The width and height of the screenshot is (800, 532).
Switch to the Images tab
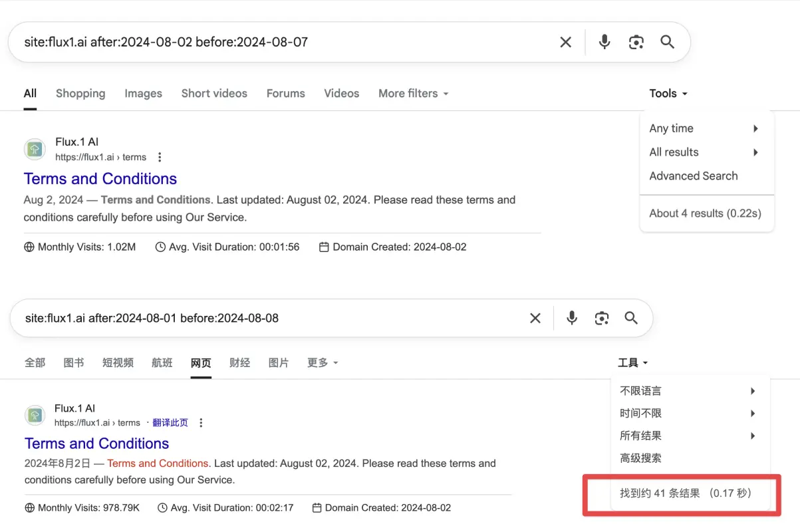[143, 94]
